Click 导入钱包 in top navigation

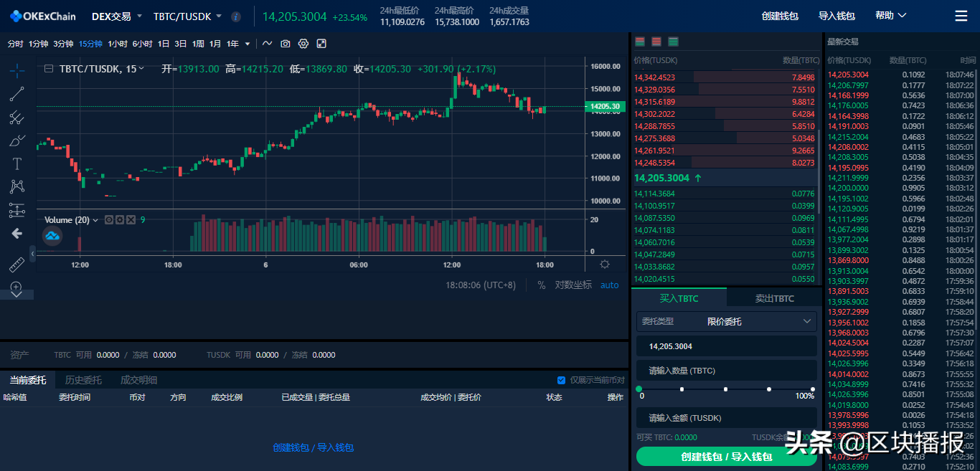[x=837, y=16]
